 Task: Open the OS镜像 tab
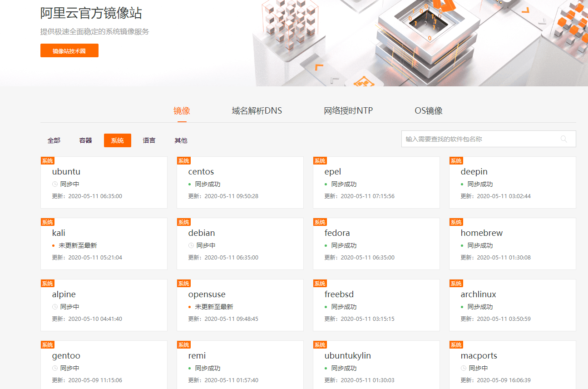(x=429, y=111)
